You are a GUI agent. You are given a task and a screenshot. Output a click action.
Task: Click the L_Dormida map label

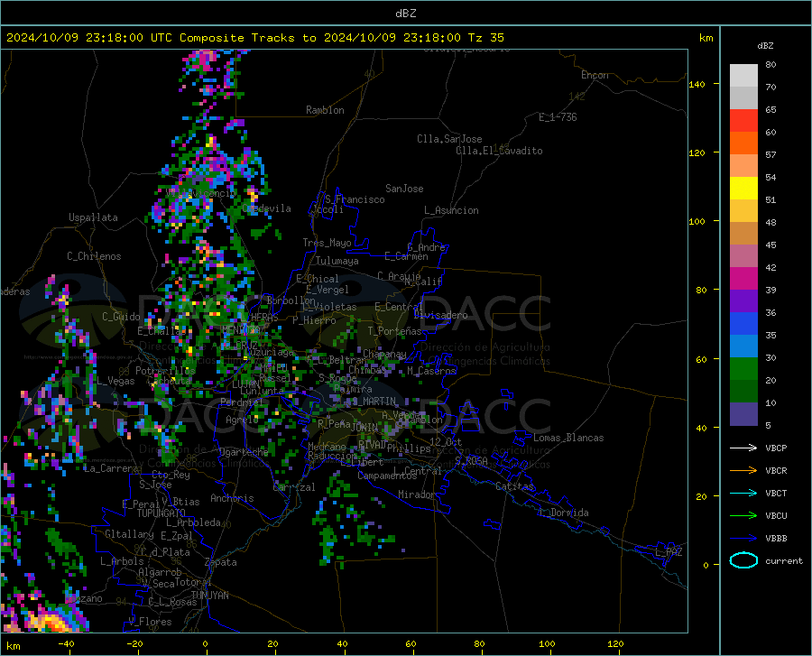(564, 513)
